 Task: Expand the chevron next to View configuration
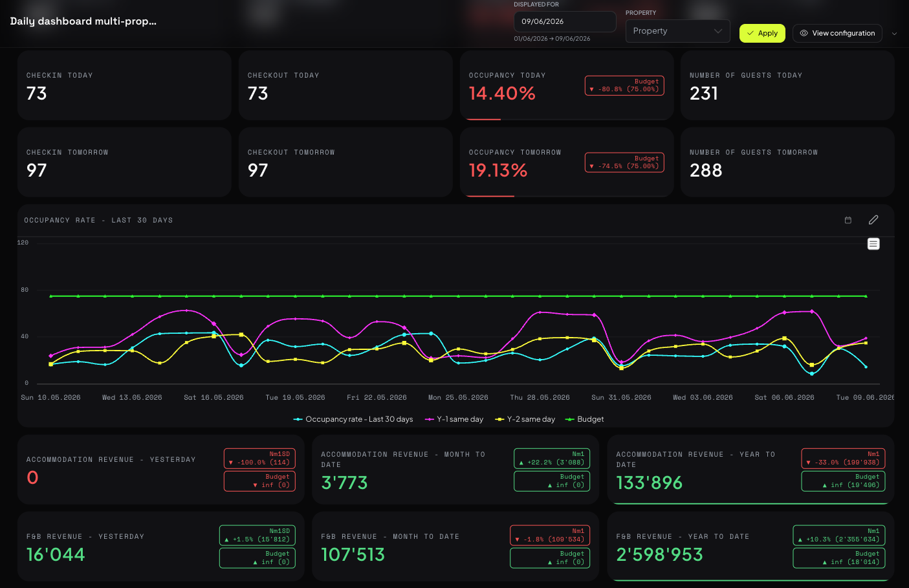[894, 34]
